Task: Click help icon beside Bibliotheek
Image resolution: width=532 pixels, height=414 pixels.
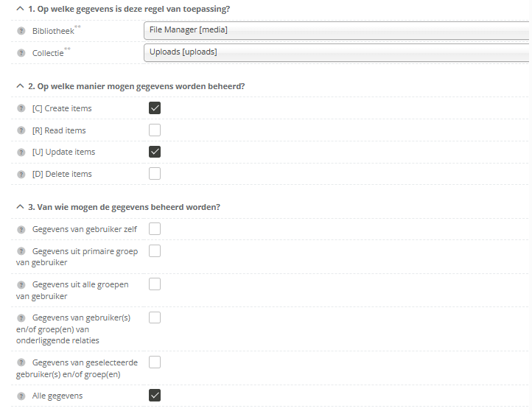Action: tap(21, 32)
